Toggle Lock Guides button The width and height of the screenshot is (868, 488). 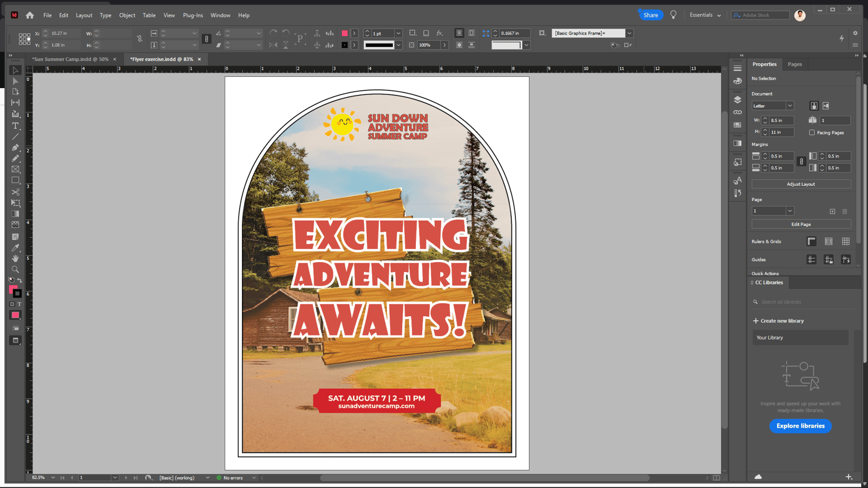pyautogui.click(x=828, y=260)
